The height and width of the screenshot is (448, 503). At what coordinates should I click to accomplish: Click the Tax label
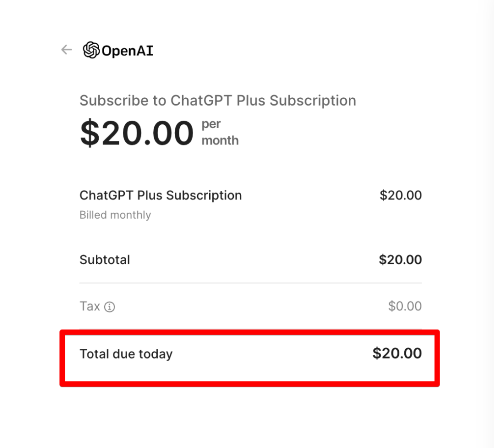pyautogui.click(x=89, y=307)
